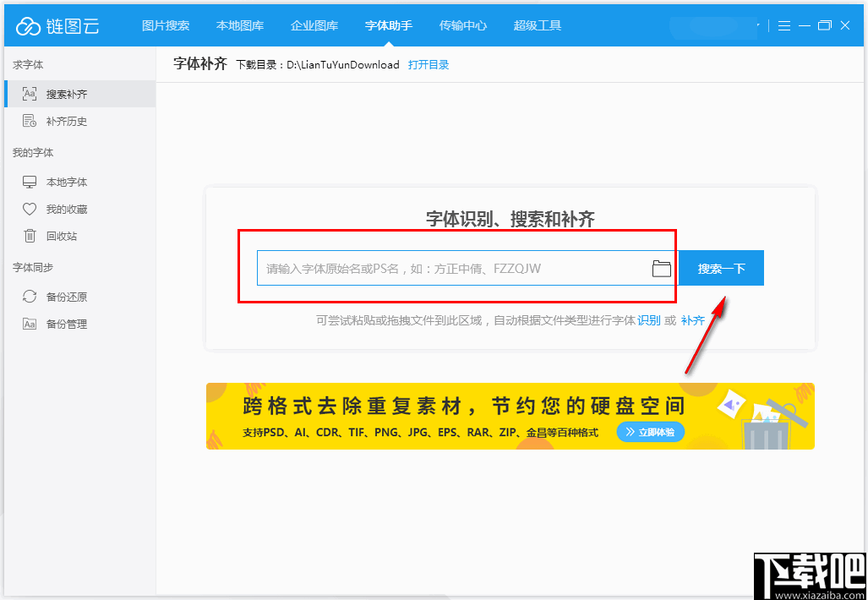Image resolution: width=868 pixels, height=600 pixels.
Task: Switch to the 企业图库 tab
Action: pos(314,25)
